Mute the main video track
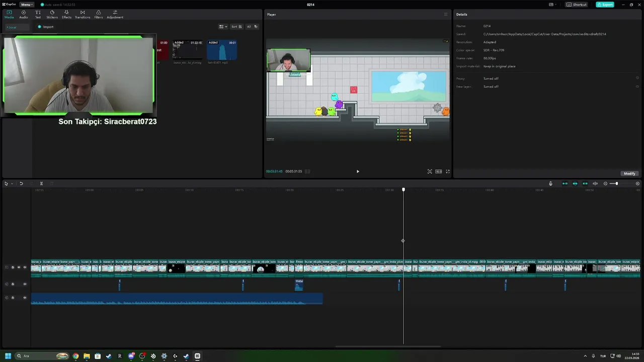 click(25, 267)
